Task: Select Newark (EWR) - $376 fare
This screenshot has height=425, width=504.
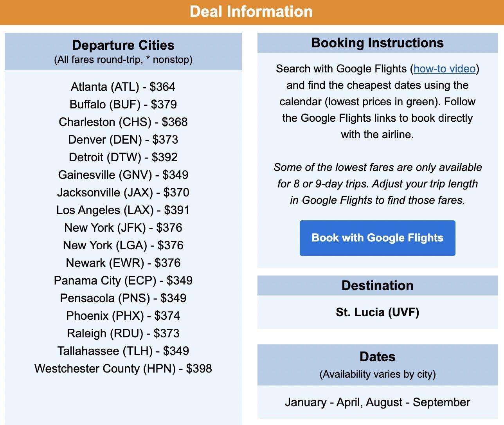Action: pyautogui.click(x=123, y=263)
